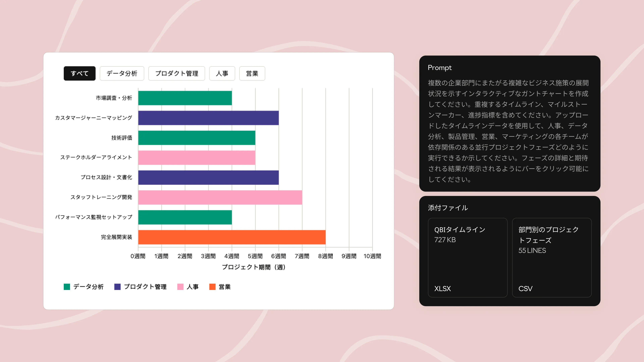Click the 人事 pink legend swatch
Viewport: 644px width, 362px height.
pyautogui.click(x=180, y=287)
